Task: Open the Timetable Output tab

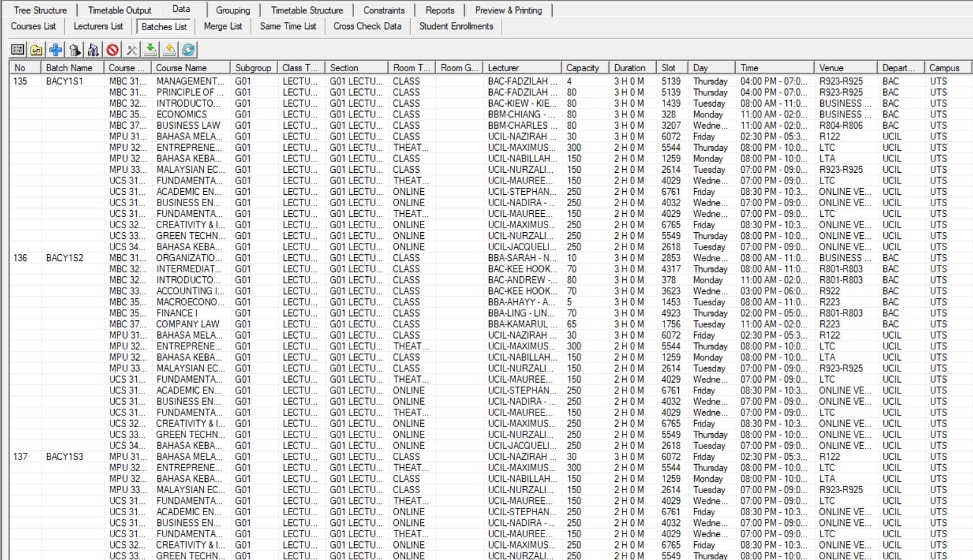Action: click(x=120, y=10)
